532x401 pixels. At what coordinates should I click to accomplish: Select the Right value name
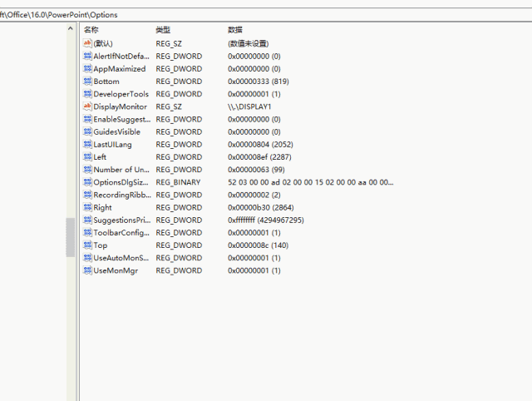[x=102, y=207]
